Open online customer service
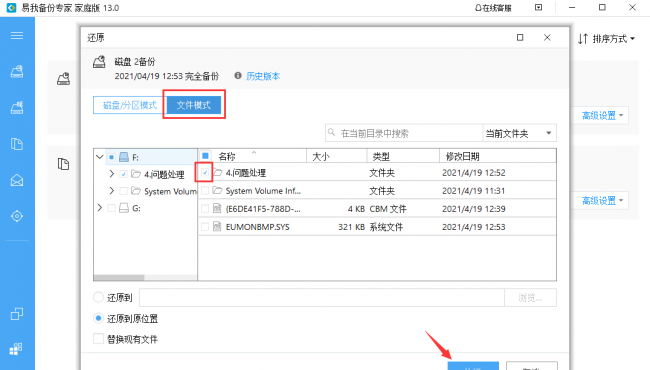The width and height of the screenshot is (650, 370). coord(493,8)
